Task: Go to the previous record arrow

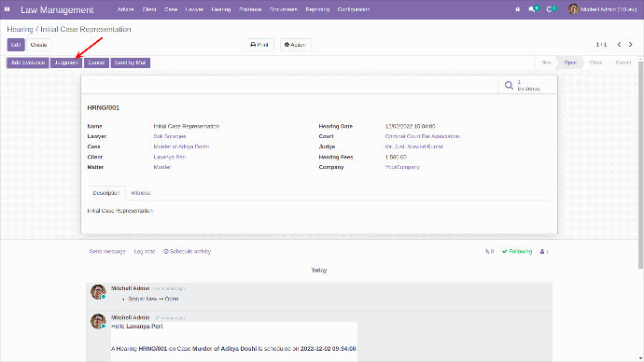Action: [x=619, y=45]
